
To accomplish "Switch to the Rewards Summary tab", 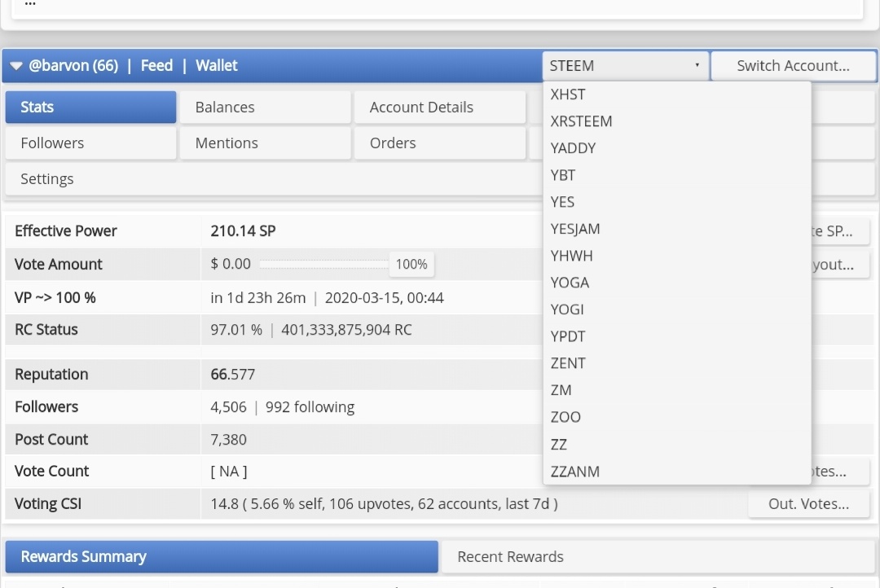I will [x=222, y=556].
